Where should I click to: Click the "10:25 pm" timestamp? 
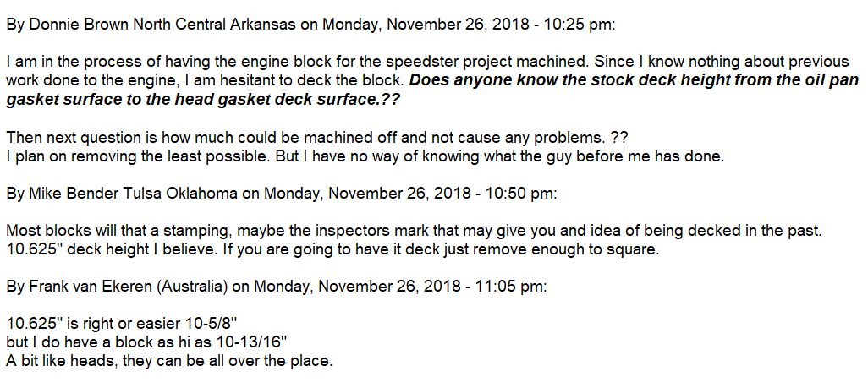585,25
